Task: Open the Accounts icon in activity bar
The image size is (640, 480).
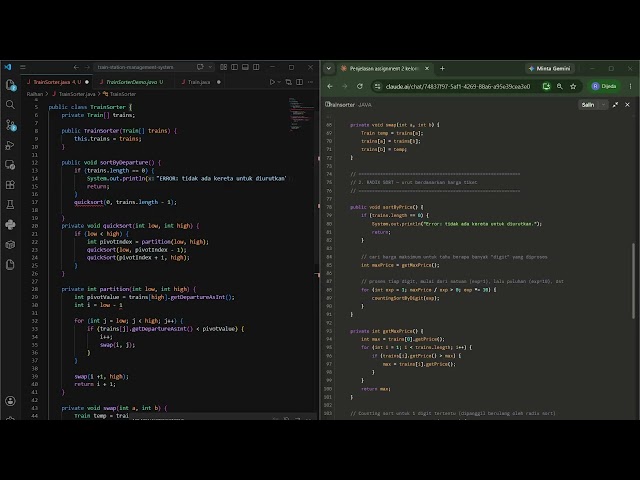Action: (x=11, y=401)
